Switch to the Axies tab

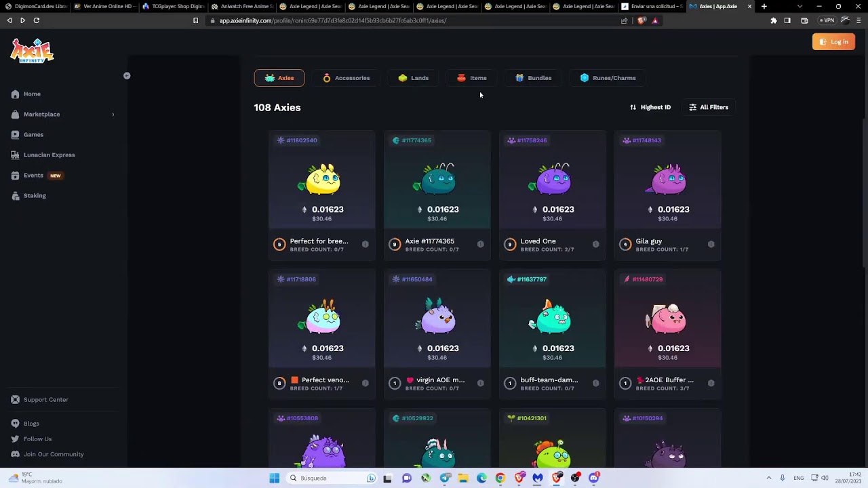tap(279, 78)
